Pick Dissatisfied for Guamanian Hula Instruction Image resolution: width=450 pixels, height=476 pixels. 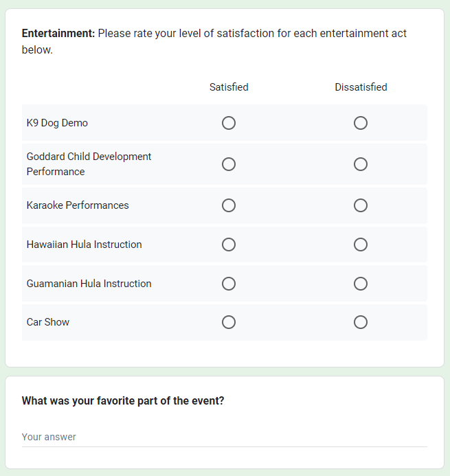[361, 284]
